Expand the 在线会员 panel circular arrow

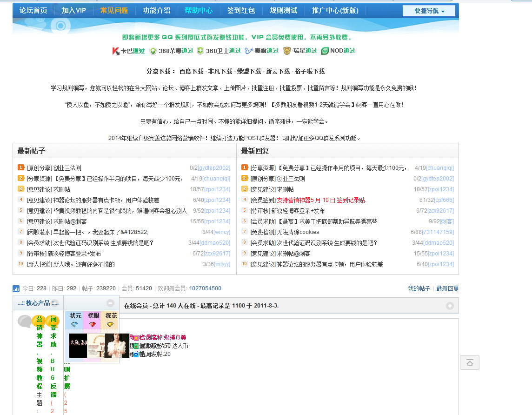coord(450,305)
